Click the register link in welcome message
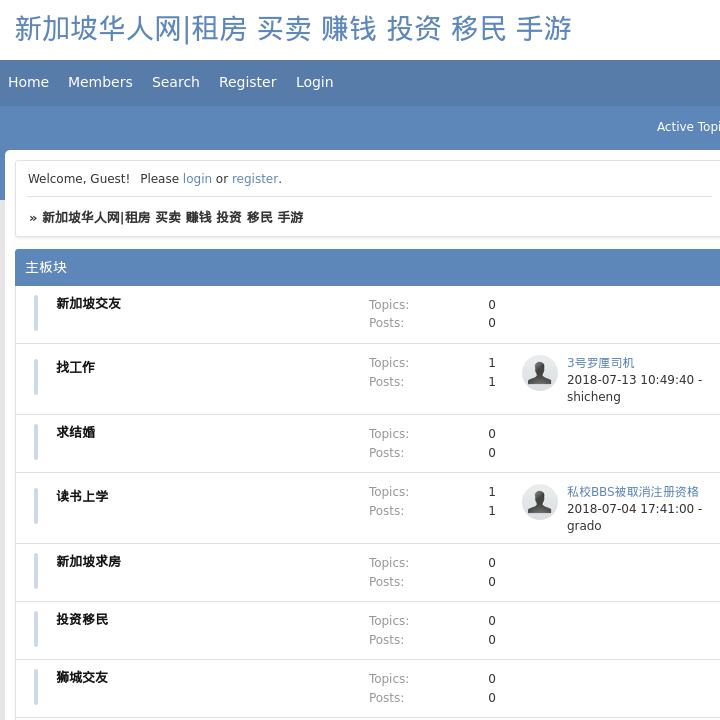 255,179
